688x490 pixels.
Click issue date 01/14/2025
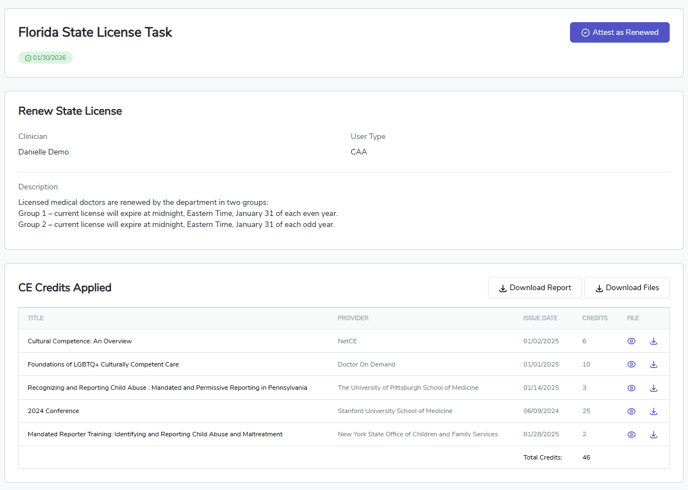pos(541,388)
